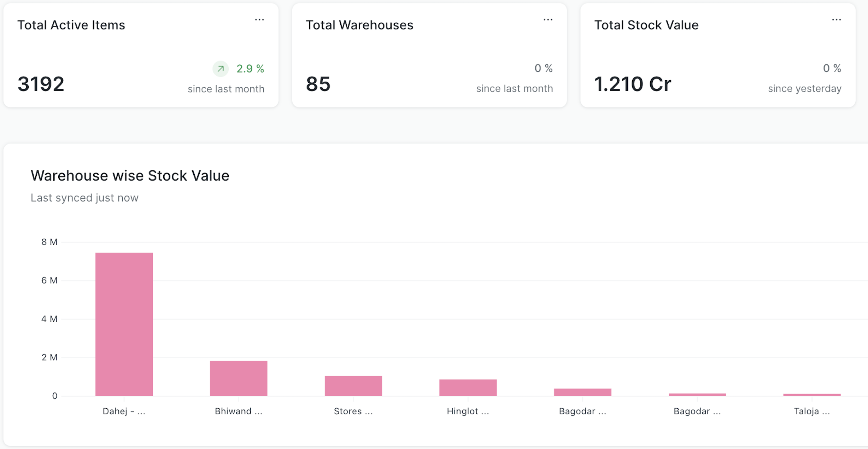Open Total Active Items options menu
Screen dimensions: 868x449
(x=259, y=20)
